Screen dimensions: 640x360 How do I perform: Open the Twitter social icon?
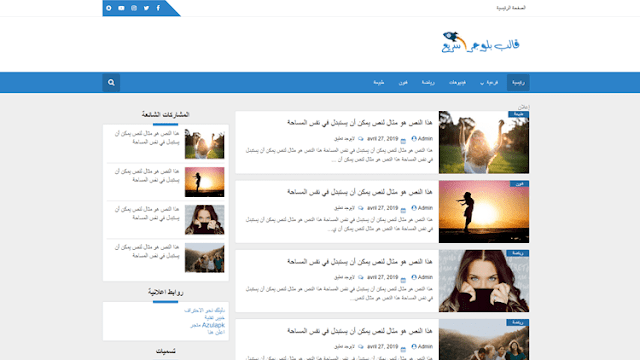tap(146, 8)
